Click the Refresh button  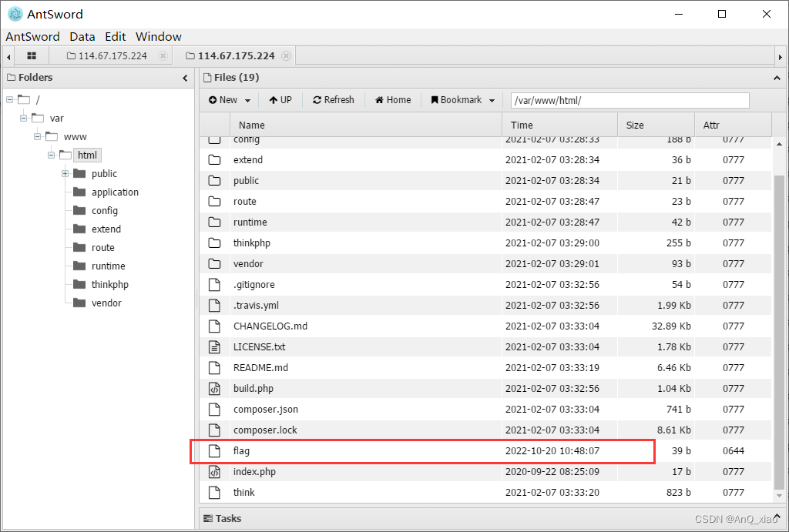pos(334,100)
